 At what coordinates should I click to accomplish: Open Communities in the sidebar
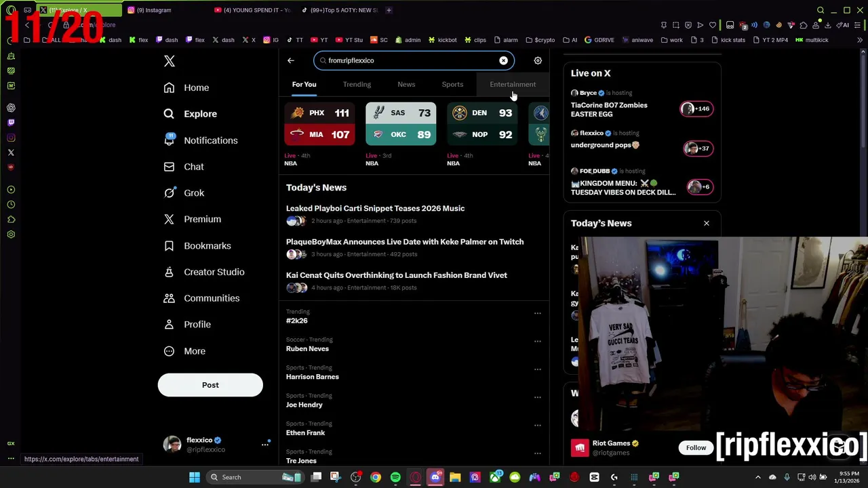tap(201, 298)
